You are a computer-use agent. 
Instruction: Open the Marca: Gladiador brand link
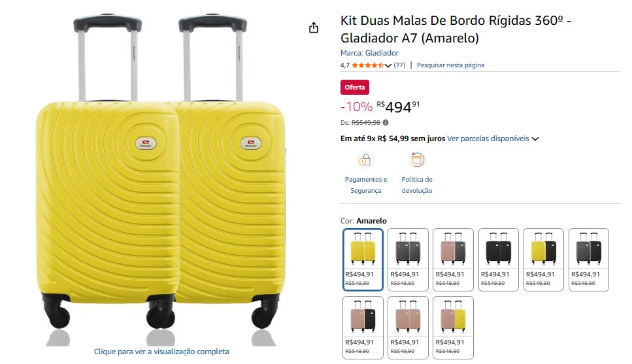[x=369, y=53]
